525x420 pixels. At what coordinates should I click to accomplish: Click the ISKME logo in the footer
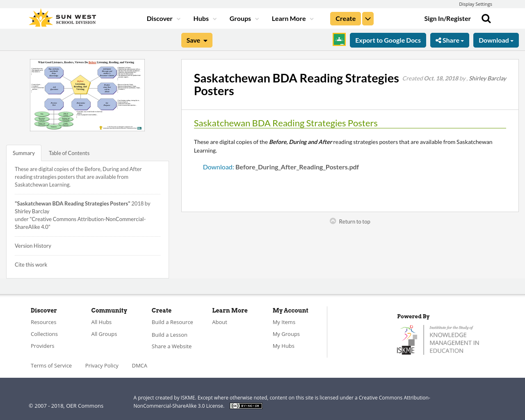(438, 339)
